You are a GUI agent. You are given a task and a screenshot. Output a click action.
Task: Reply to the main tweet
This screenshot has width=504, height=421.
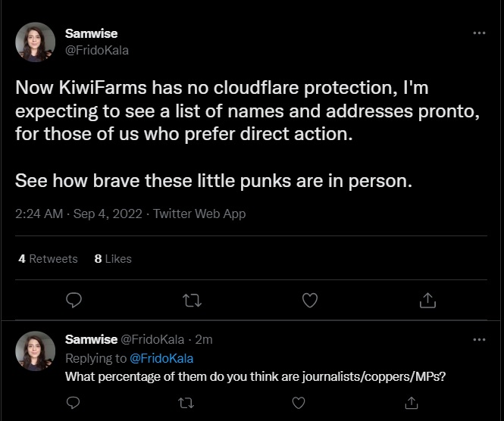(x=74, y=301)
